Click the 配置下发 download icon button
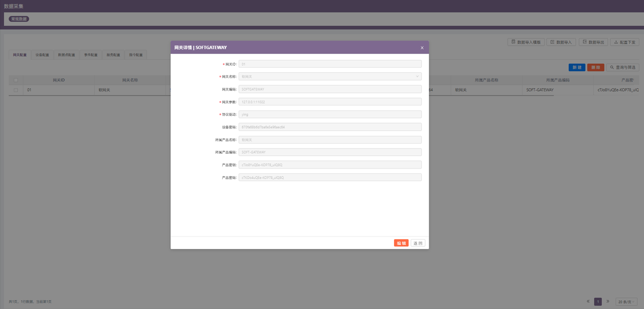 click(624, 42)
